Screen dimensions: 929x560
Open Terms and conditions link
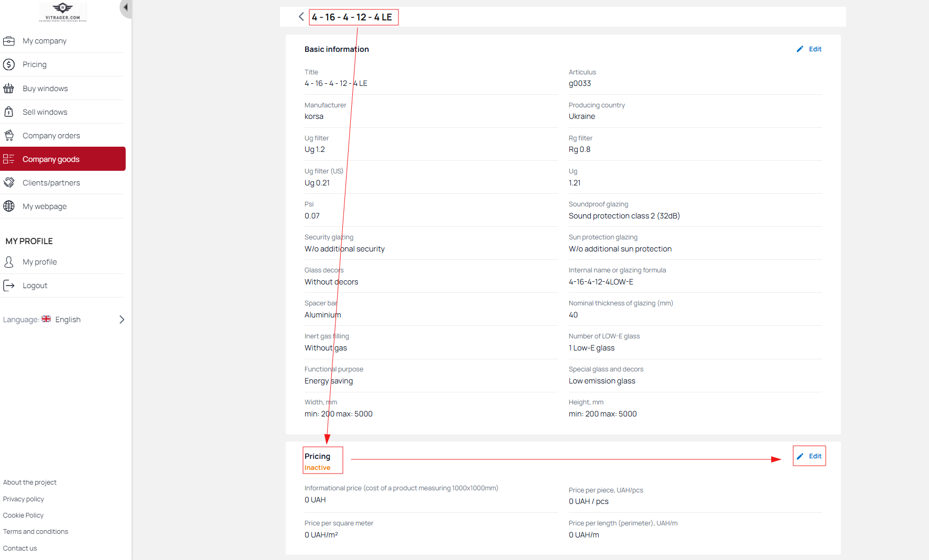click(x=36, y=532)
